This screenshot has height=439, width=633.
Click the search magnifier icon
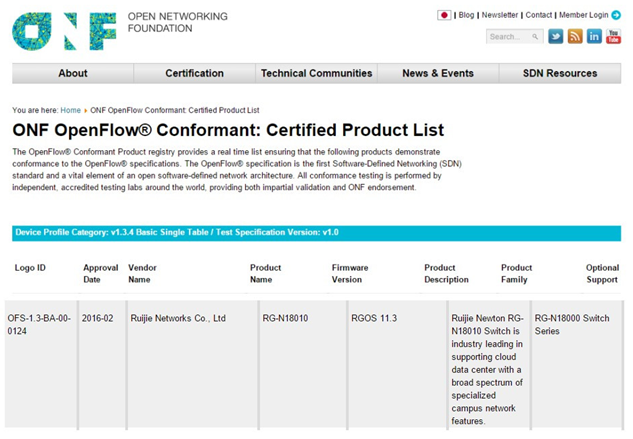pos(535,37)
